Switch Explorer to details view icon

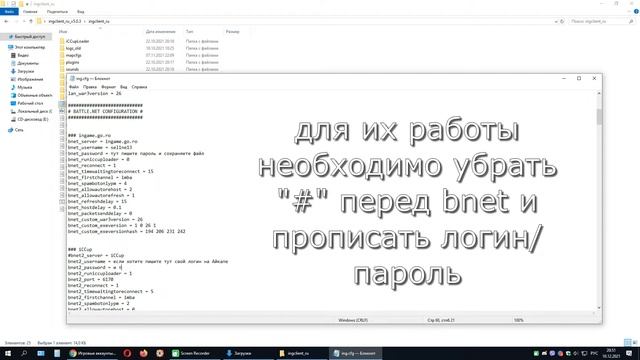(x=627, y=342)
